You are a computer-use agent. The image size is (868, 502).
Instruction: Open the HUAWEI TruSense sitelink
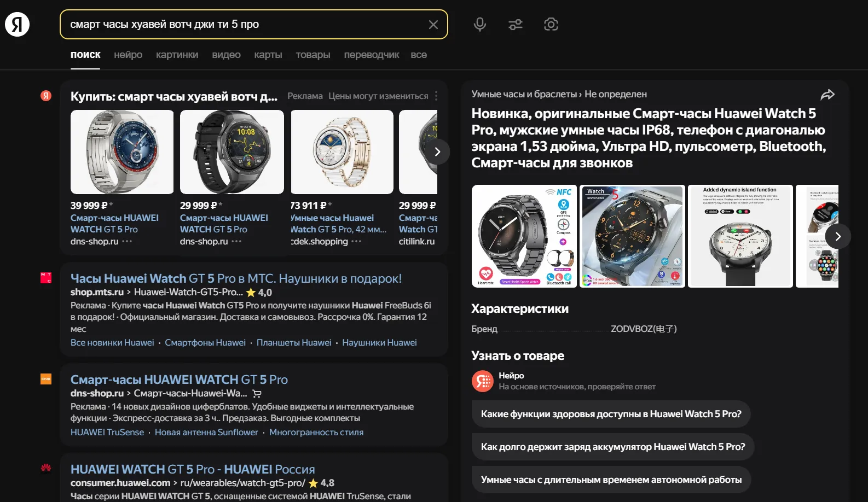click(x=107, y=432)
